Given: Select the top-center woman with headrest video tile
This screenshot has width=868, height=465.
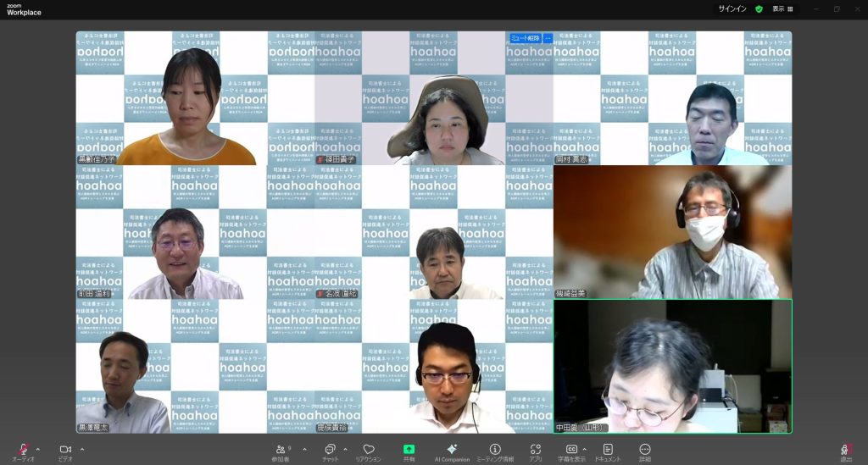Looking at the screenshot, I should click(433, 98).
